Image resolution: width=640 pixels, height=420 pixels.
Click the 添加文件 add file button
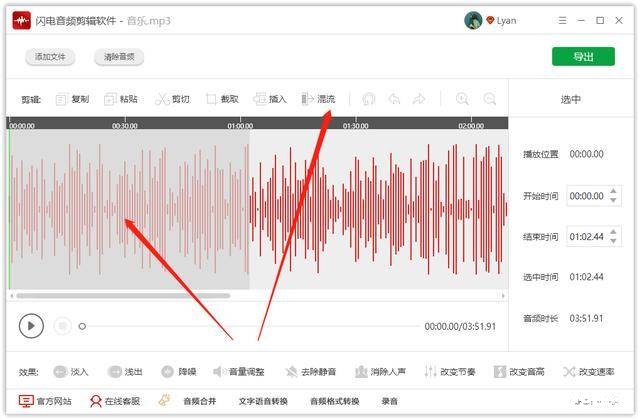pyautogui.click(x=50, y=57)
